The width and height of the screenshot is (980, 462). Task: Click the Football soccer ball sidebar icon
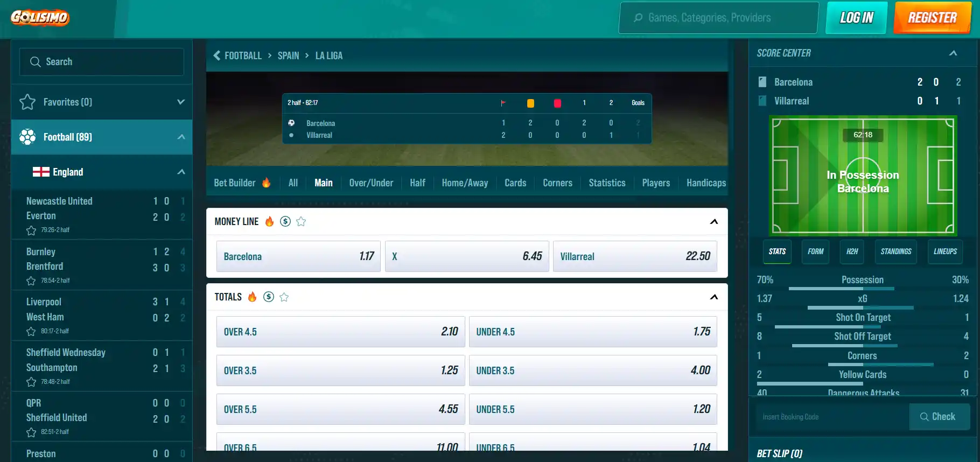(x=27, y=137)
